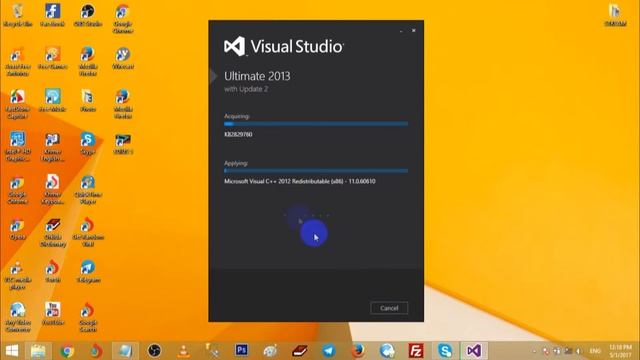Image resolution: width=640 pixels, height=360 pixels.
Task: Launch OBS Studio from the desktop
Action: (88, 15)
